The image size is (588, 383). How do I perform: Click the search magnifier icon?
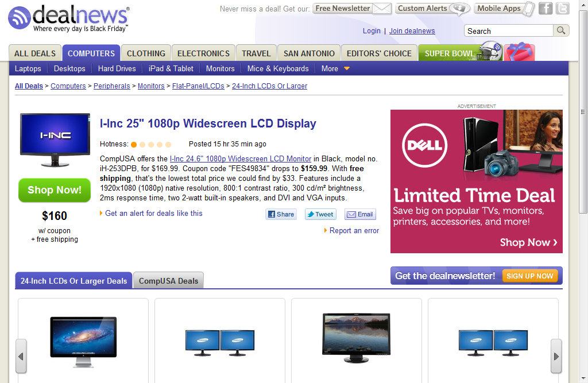coord(561,30)
